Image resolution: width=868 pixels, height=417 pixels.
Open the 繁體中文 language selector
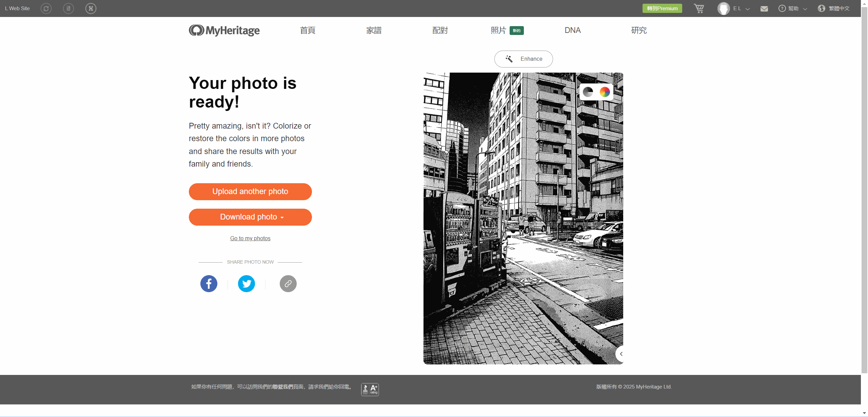839,8
